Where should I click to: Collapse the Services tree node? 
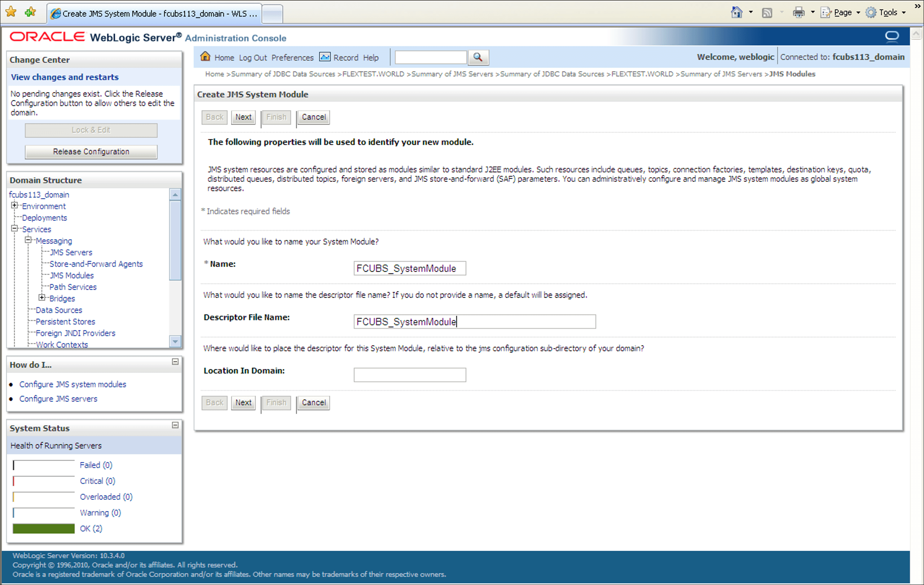click(x=14, y=228)
